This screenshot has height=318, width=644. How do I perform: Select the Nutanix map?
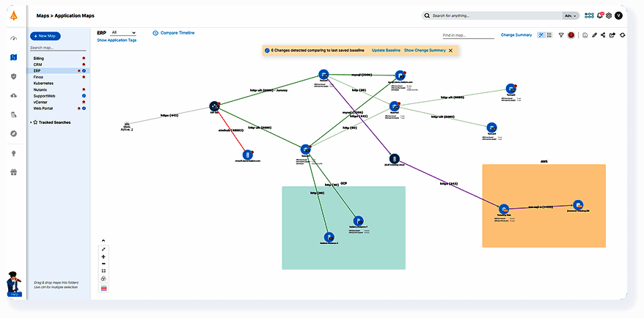pyautogui.click(x=40, y=89)
